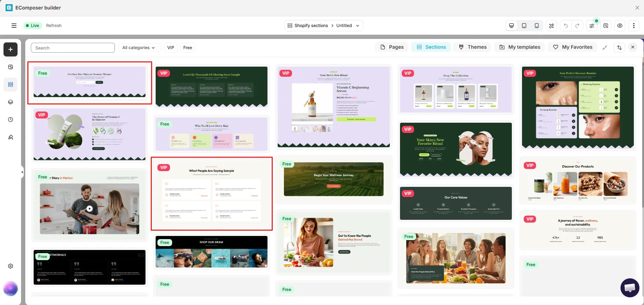Viewport: 644px width, 305px height.
Task: Click the sort arrows icon in template panel
Action: pyautogui.click(x=619, y=47)
